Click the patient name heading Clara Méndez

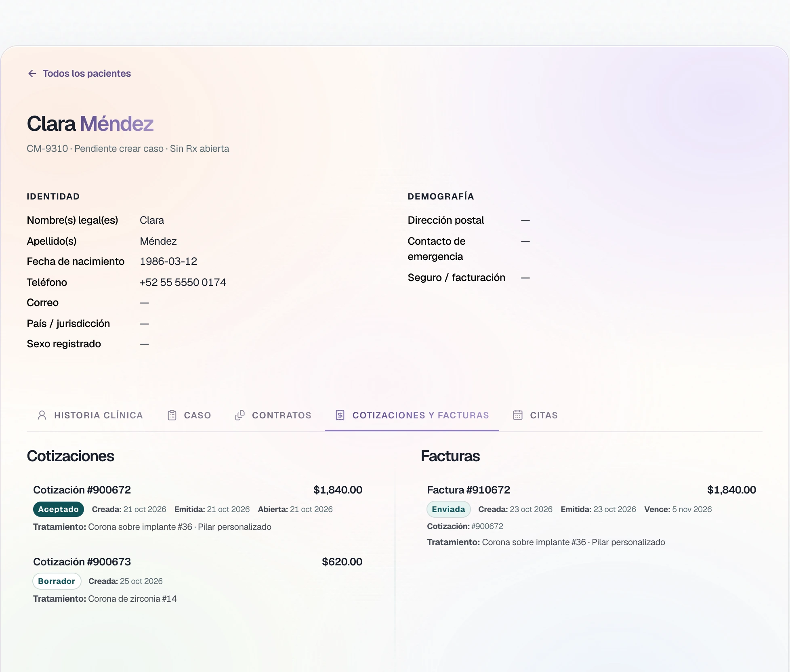pyautogui.click(x=90, y=124)
